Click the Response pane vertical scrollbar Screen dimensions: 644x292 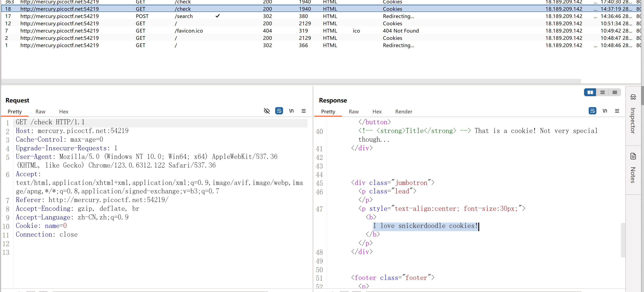[x=623, y=240]
